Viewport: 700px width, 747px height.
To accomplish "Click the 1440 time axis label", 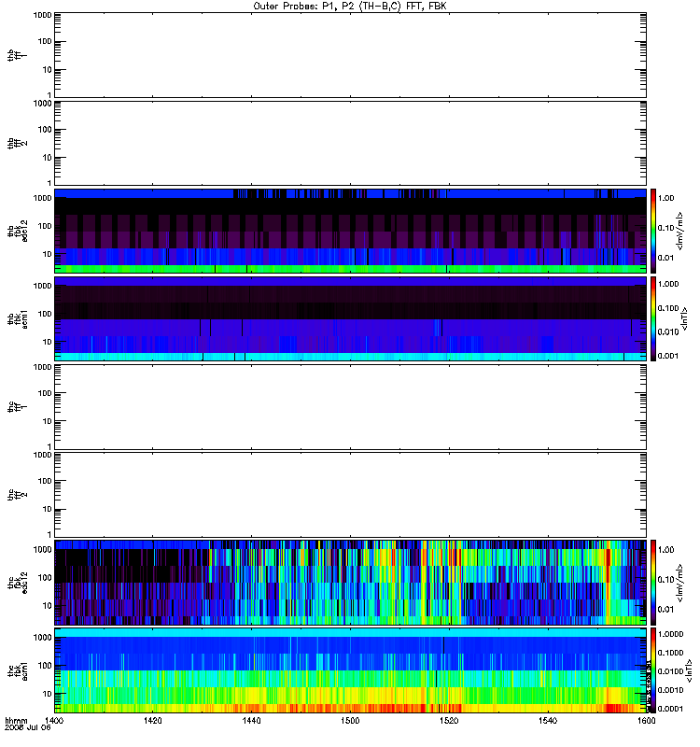I will (251, 720).
